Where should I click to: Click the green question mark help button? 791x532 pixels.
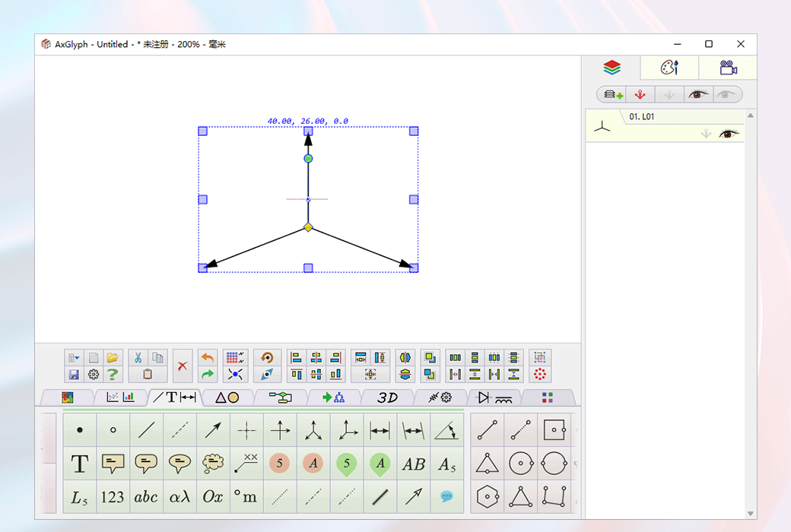pyautogui.click(x=113, y=374)
